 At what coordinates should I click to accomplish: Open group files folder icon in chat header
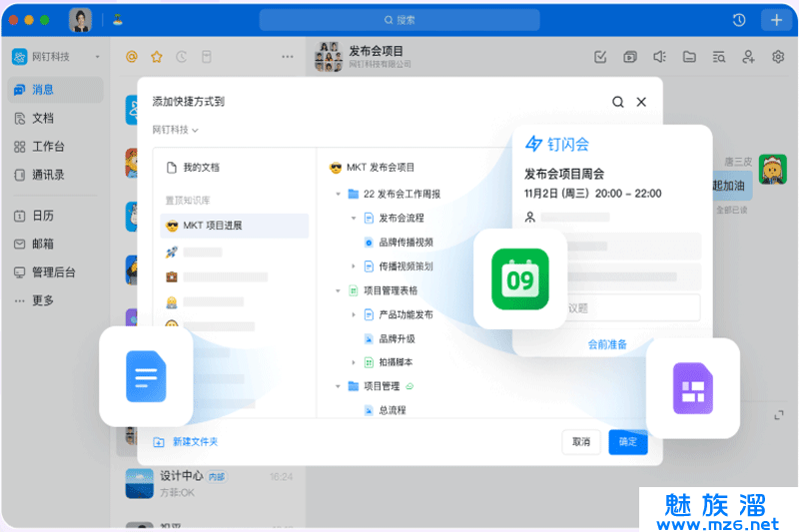[x=689, y=57]
